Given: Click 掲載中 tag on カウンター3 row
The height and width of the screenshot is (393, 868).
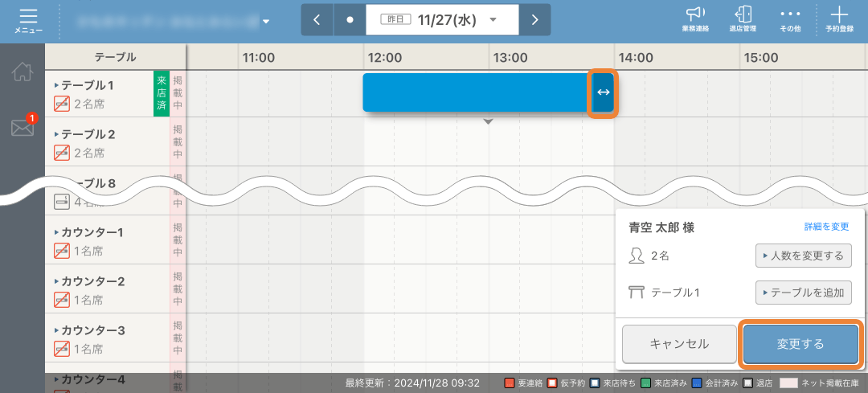Looking at the screenshot, I should [177, 339].
